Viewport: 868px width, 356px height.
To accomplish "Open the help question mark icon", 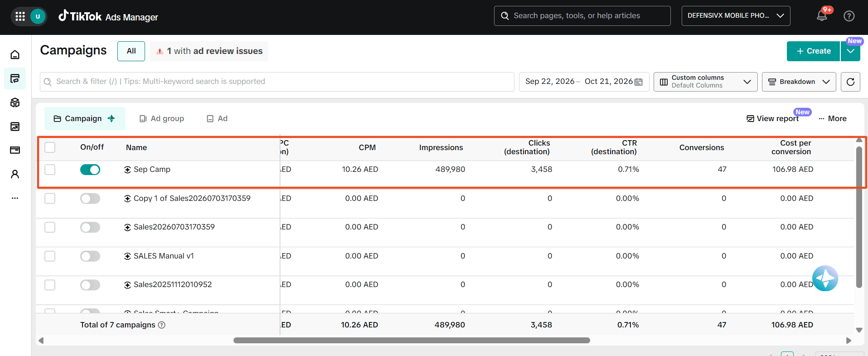I will click(x=849, y=16).
